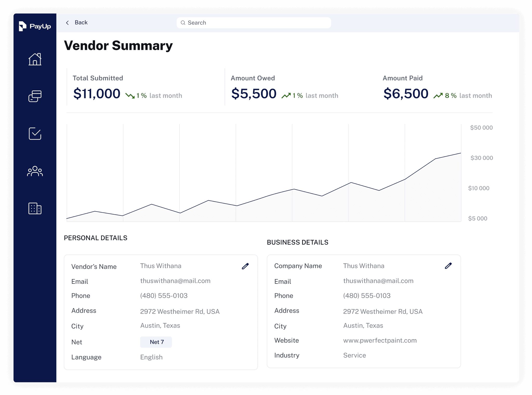Click the back chevron arrow
Screen dimensions: 532x395
pyautogui.click(x=68, y=23)
